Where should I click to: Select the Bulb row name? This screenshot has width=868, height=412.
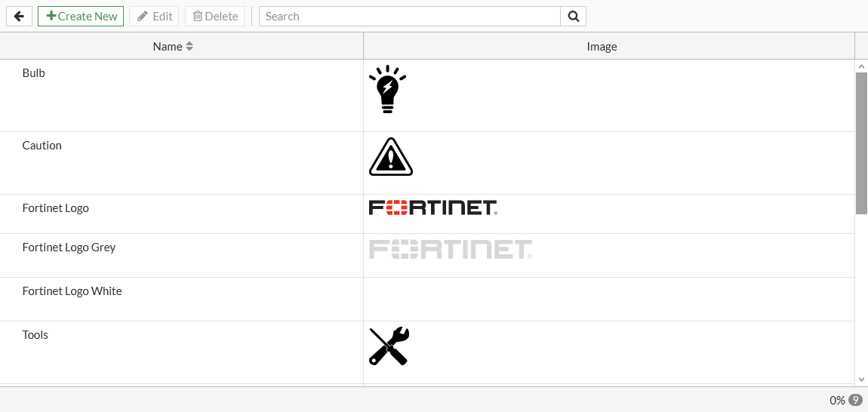tap(34, 72)
